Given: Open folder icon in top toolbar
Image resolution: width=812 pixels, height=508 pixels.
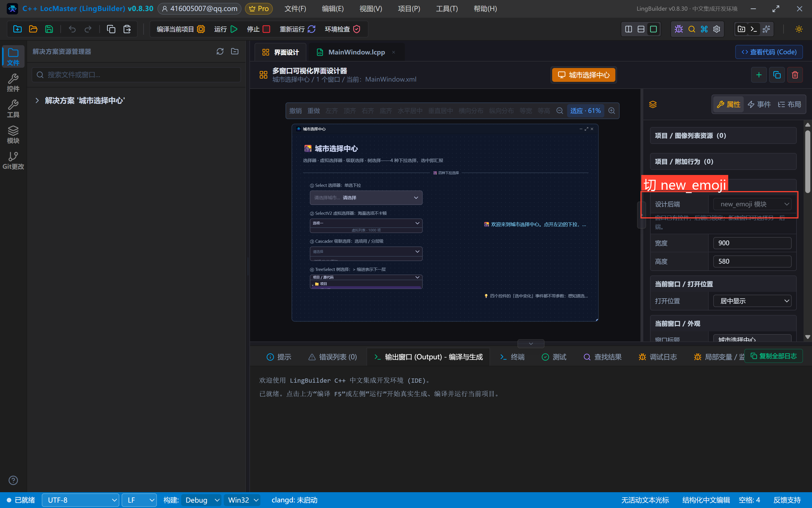Looking at the screenshot, I should point(33,29).
